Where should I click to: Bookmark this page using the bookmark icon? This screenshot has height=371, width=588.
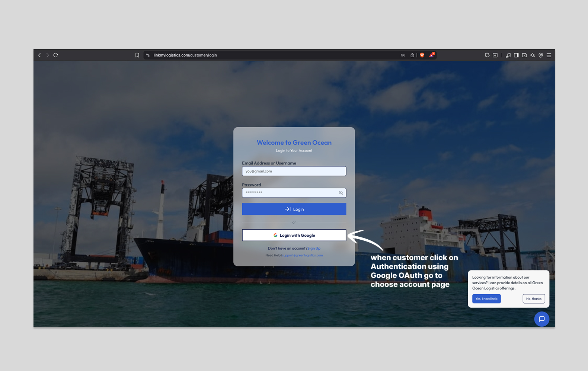click(137, 55)
